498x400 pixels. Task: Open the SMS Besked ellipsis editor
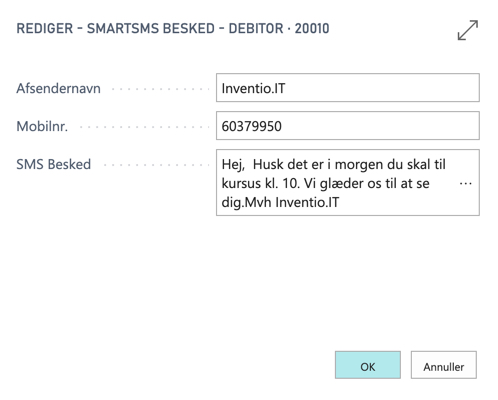pos(465,183)
